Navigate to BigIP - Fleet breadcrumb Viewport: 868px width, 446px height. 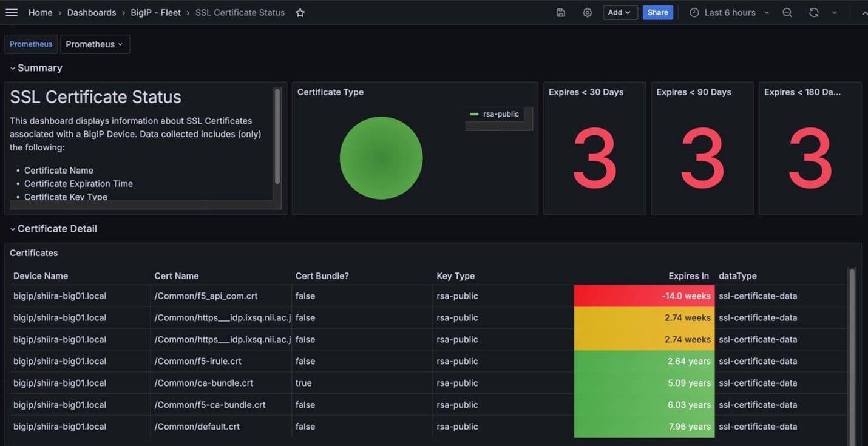tap(156, 13)
